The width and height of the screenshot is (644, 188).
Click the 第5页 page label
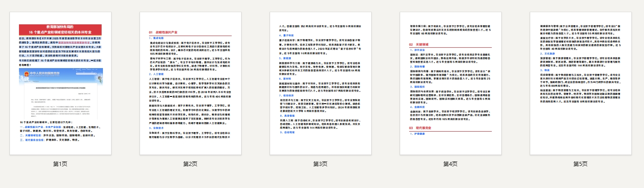(x=581, y=164)
